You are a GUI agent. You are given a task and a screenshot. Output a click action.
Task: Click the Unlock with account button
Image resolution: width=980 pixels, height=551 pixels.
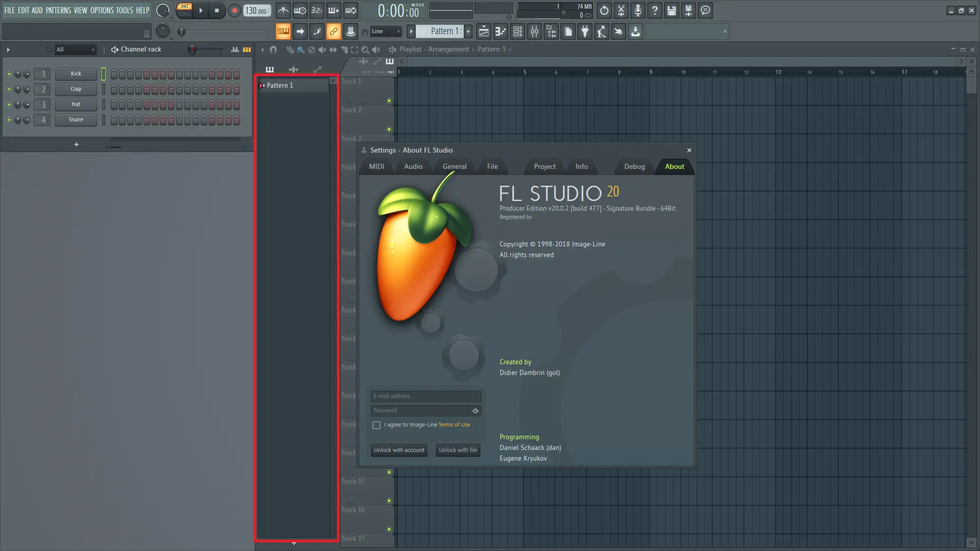pyautogui.click(x=399, y=450)
